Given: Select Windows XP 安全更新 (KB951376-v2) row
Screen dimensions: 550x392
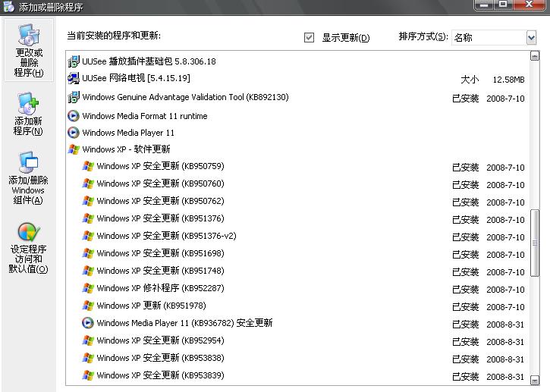Looking at the screenshot, I should [297, 236].
